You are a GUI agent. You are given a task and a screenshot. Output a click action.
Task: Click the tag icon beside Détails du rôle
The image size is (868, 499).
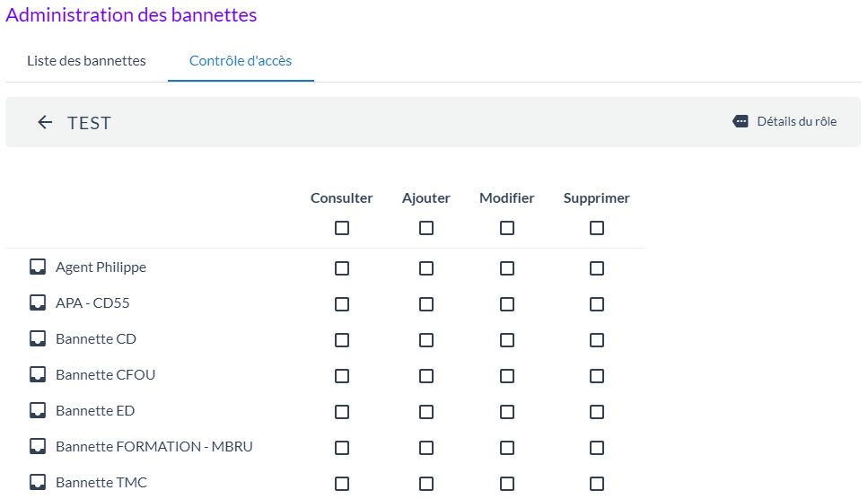coord(741,121)
